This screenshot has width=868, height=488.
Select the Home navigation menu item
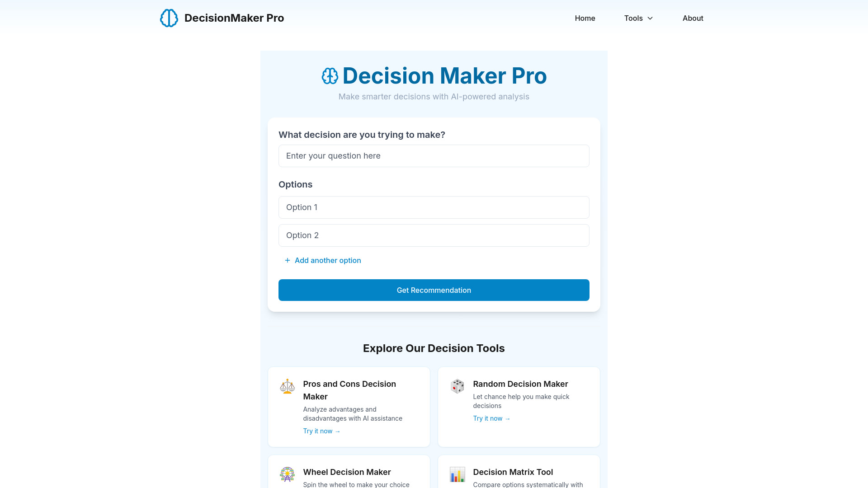click(x=585, y=18)
